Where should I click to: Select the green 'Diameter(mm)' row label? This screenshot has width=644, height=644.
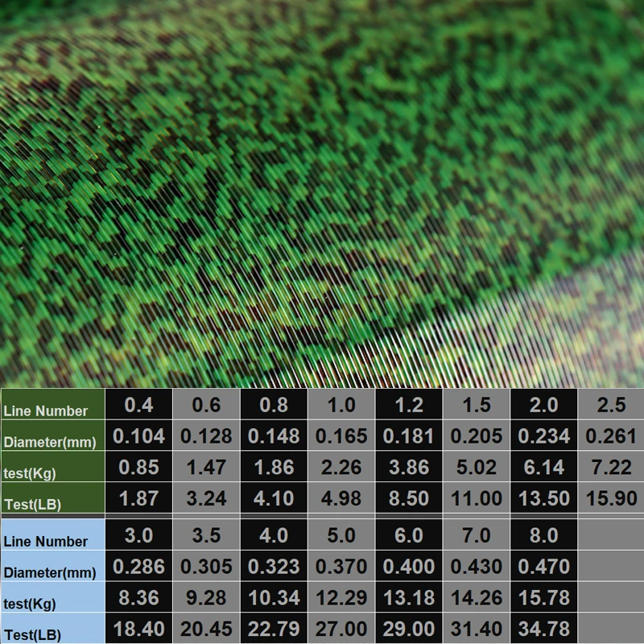[x=53, y=436]
